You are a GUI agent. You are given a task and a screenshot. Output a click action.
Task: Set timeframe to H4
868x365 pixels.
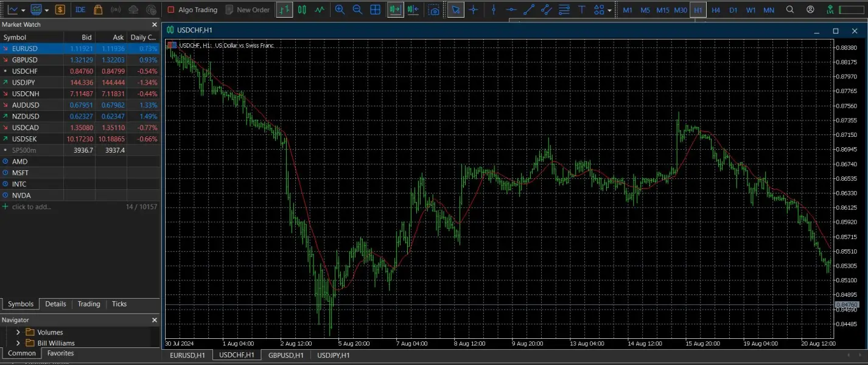pyautogui.click(x=716, y=10)
